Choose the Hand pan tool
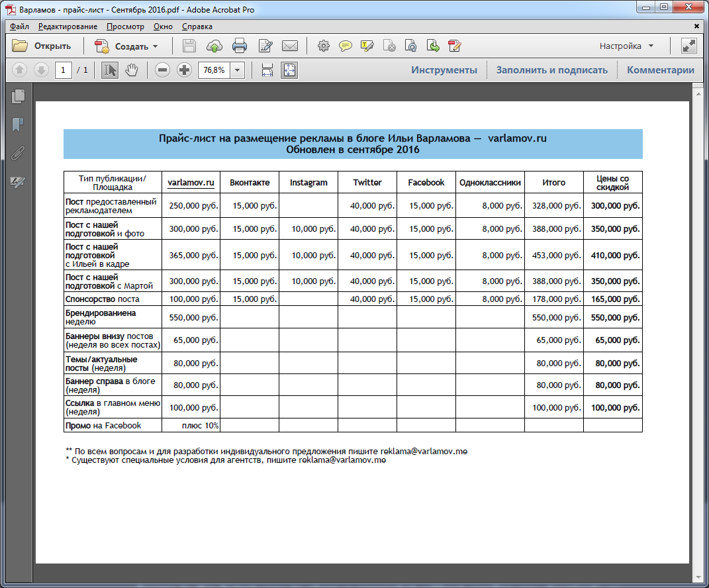Image resolution: width=709 pixels, height=588 pixels. point(132,70)
